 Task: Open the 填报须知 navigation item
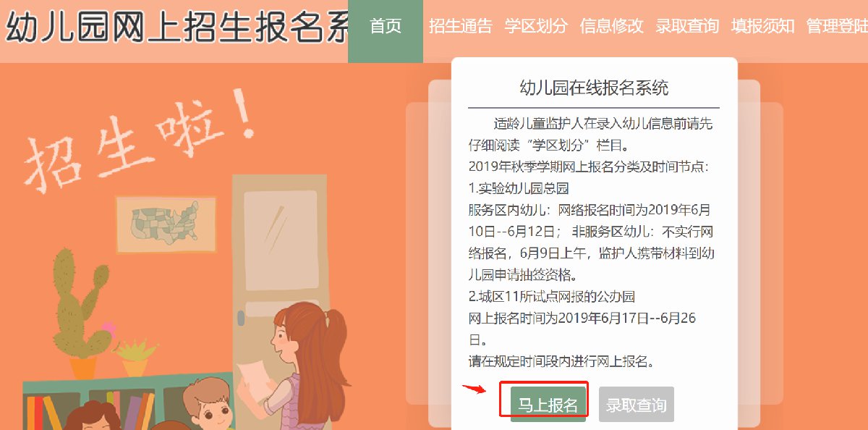click(x=762, y=26)
